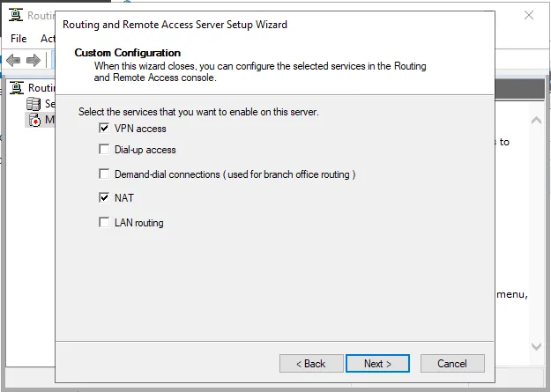This screenshot has height=392, width=551.
Task: Uncheck the VPN access checkbox
Action: 105,129
